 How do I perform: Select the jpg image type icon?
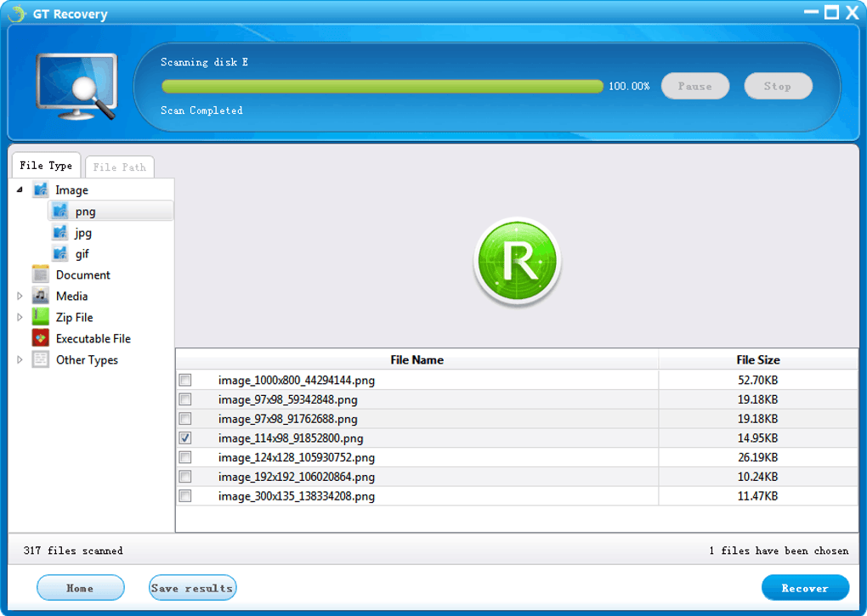click(59, 233)
